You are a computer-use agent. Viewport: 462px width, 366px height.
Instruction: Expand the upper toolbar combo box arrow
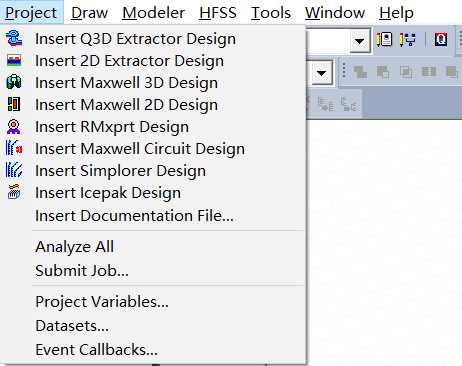point(359,42)
